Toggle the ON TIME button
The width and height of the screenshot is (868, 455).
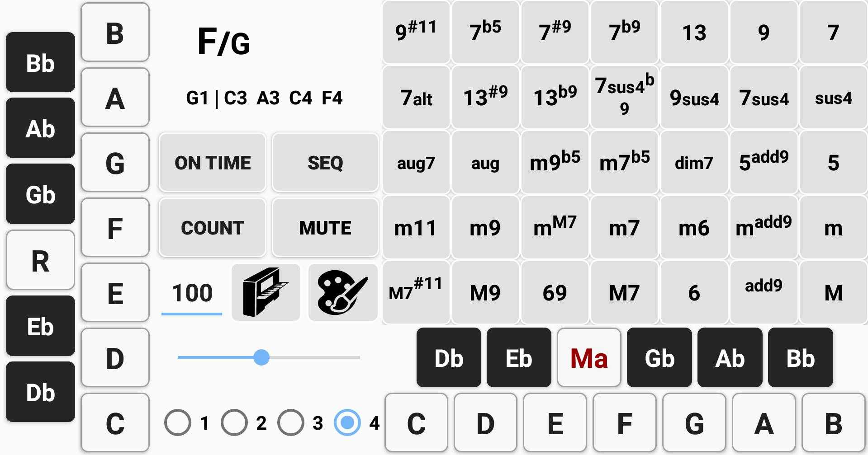pyautogui.click(x=213, y=163)
